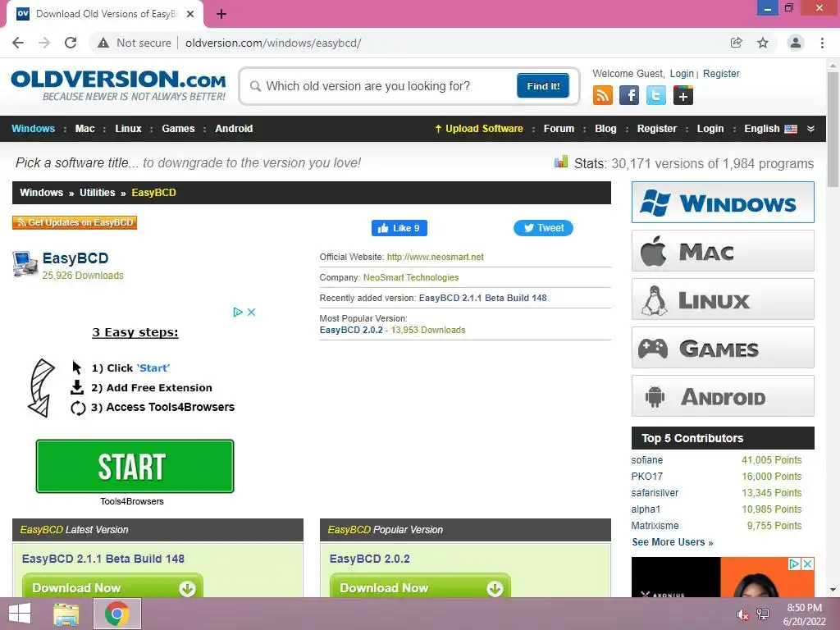840x630 pixels.
Task: Click the network tray icon
Action: tap(763, 614)
